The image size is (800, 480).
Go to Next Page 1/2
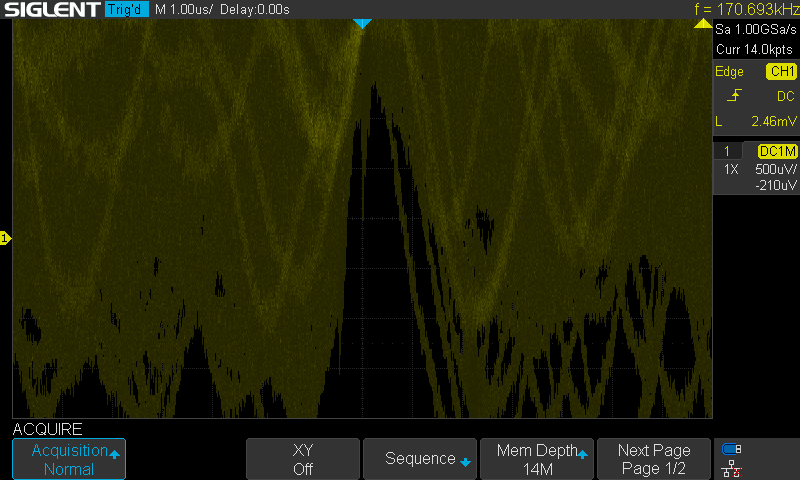click(653, 459)
